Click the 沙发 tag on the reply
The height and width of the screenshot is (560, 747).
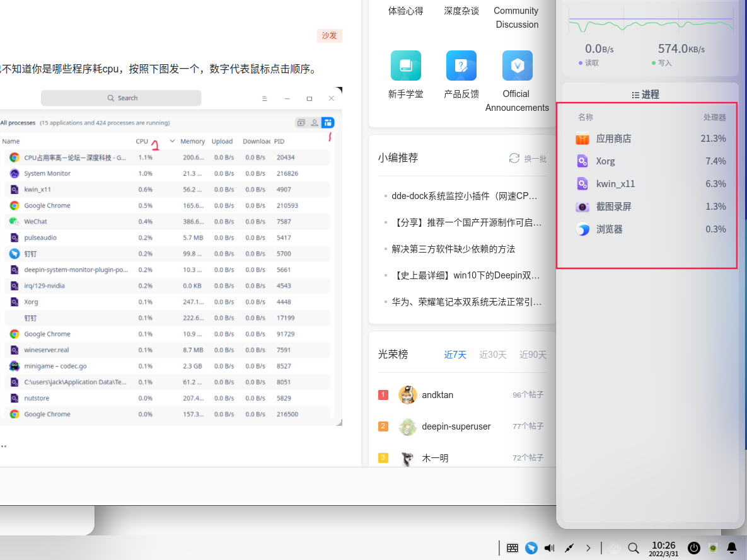(x=329, y=36)
